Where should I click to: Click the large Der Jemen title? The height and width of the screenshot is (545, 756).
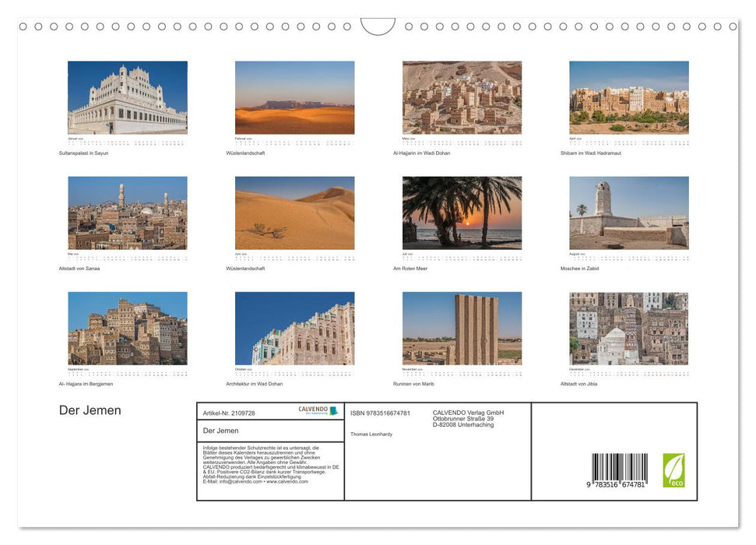tap(90, 410)
